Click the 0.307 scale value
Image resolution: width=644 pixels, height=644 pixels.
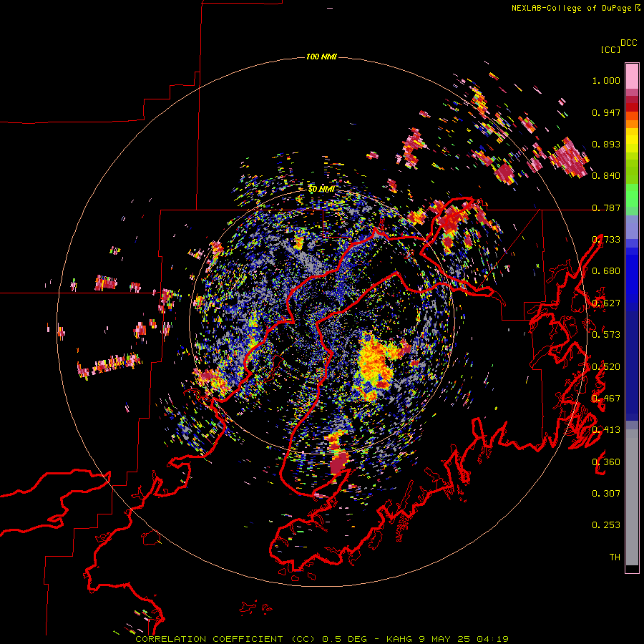pos(606,494)
